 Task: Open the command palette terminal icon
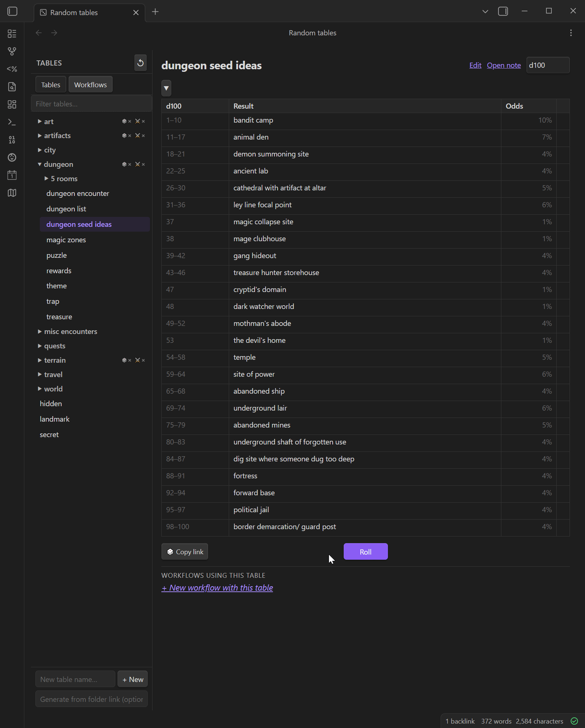click(12, 122)
